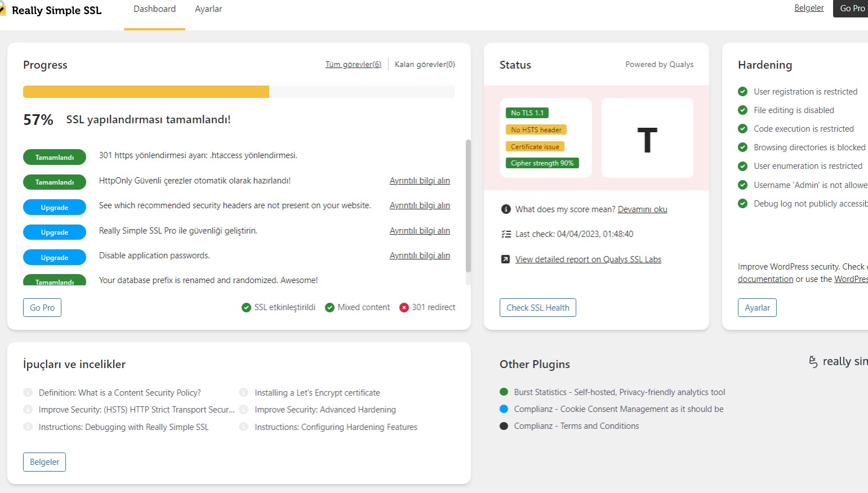Click the external link icon for Qualys report
This screenshot has height=493, width=868.
(505, 259)
